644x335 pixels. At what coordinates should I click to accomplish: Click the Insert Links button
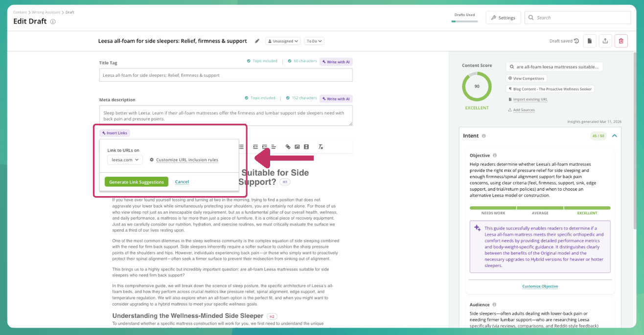(115, 133)
